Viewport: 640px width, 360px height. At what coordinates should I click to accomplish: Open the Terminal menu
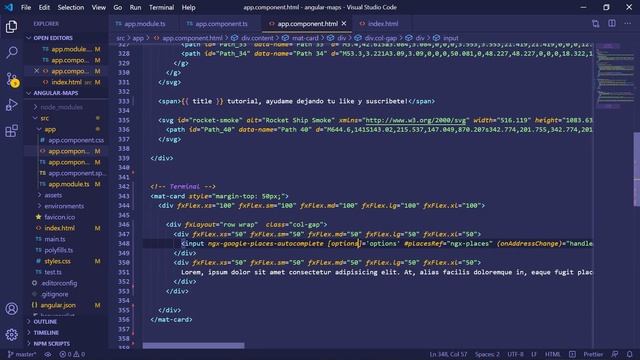click(x=161, y=7)
